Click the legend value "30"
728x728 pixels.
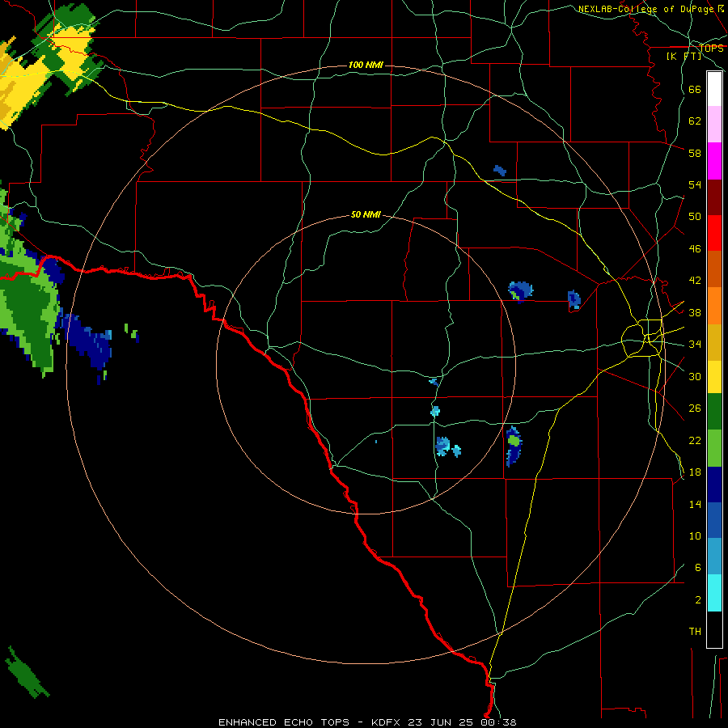[x=695, y=376]
